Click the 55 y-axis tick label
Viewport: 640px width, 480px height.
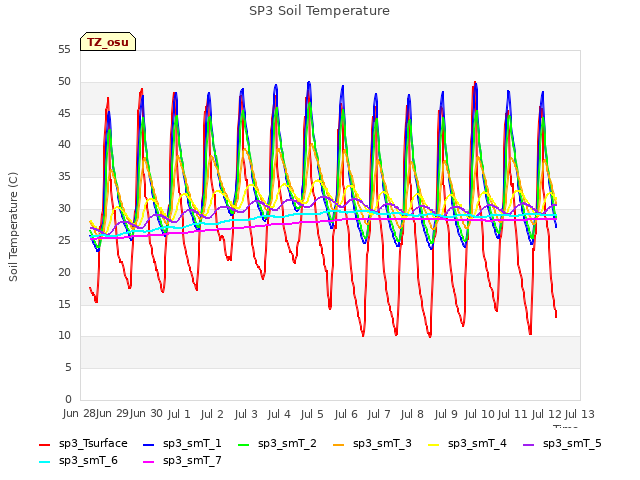click(x=64, y=50)
